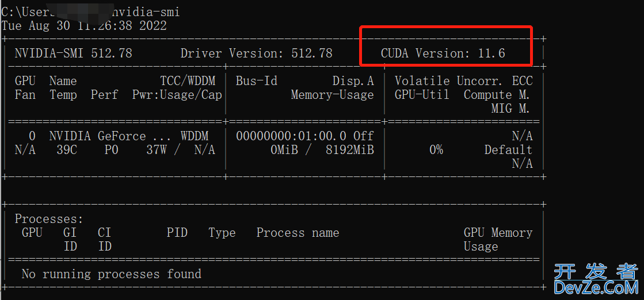Select the 8192MiB total memory value
The image size is (644, 300).
(350, 150)
